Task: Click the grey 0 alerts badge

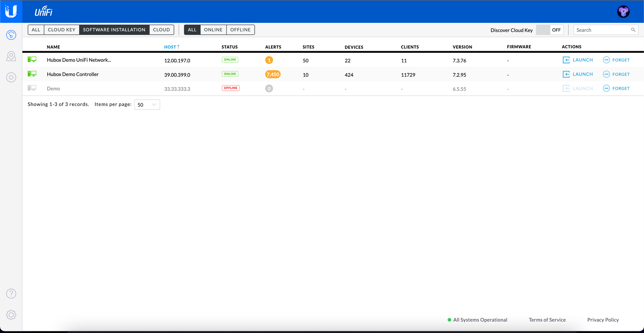Action: coord(269,88)
